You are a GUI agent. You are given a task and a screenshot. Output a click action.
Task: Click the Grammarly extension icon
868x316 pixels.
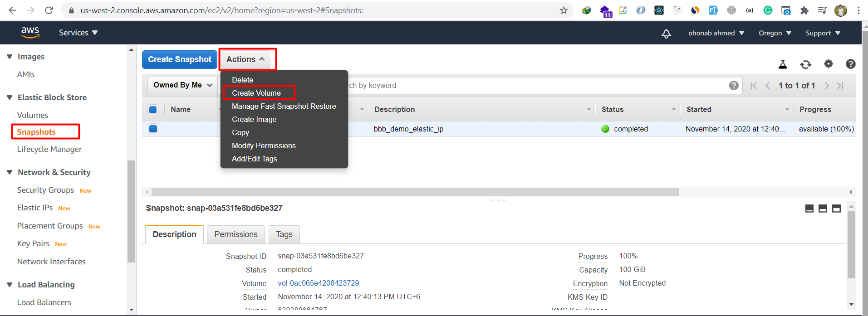(768, 10)
